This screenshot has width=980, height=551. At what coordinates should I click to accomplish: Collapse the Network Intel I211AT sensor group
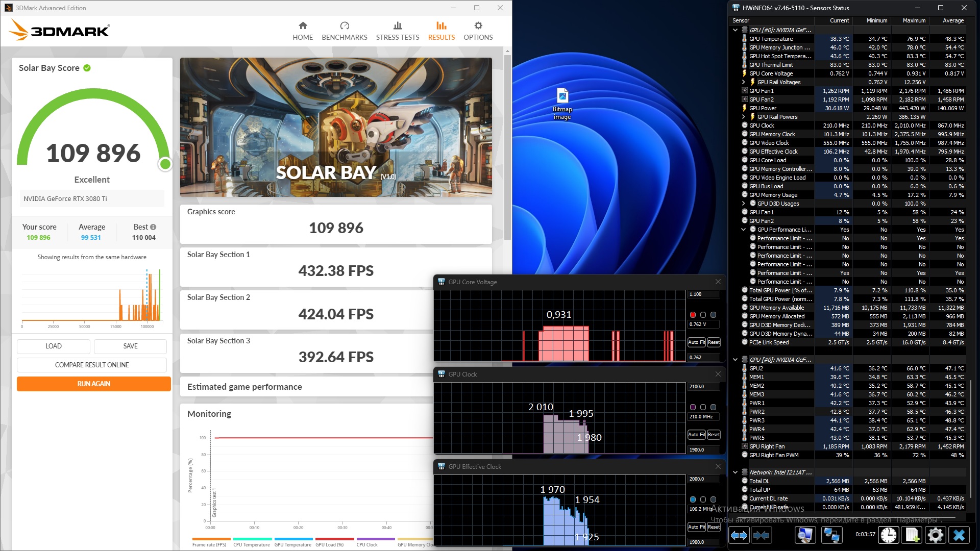[736, 472]
